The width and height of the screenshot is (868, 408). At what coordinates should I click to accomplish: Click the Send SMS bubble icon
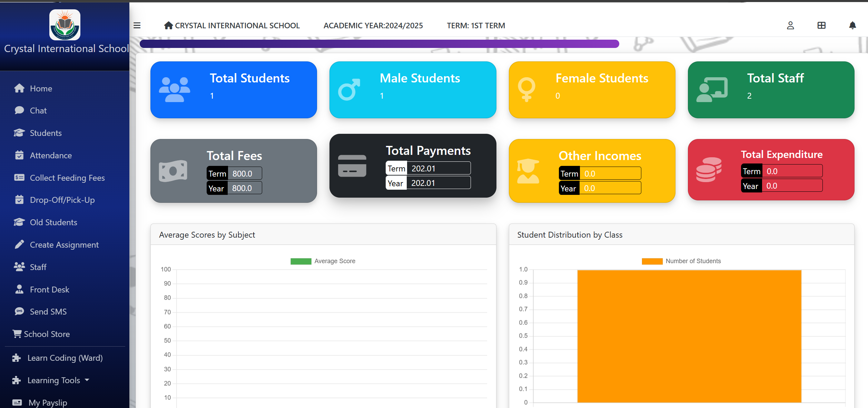coord(19,311)
